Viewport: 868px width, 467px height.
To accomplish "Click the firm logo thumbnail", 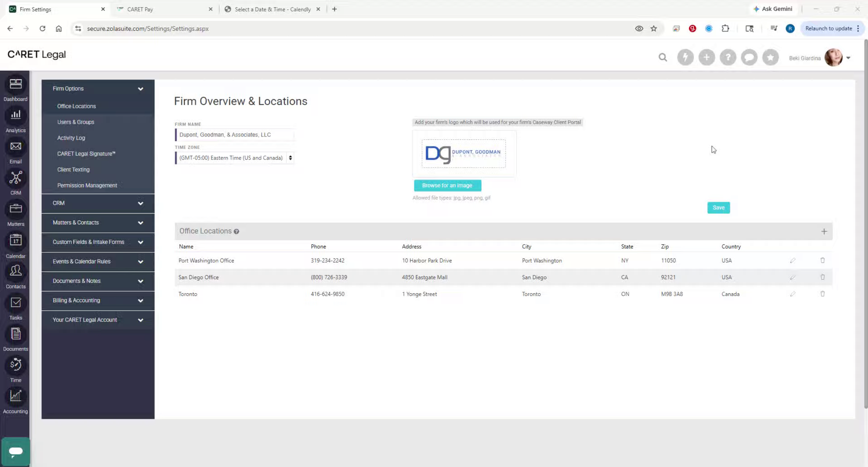I will click(x=464, y=153).
